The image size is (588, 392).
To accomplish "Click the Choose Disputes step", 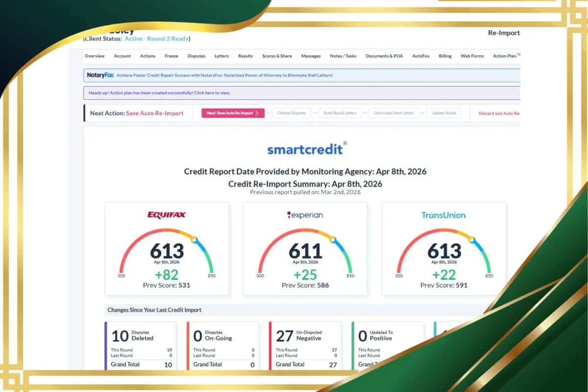I will point(292,113).
